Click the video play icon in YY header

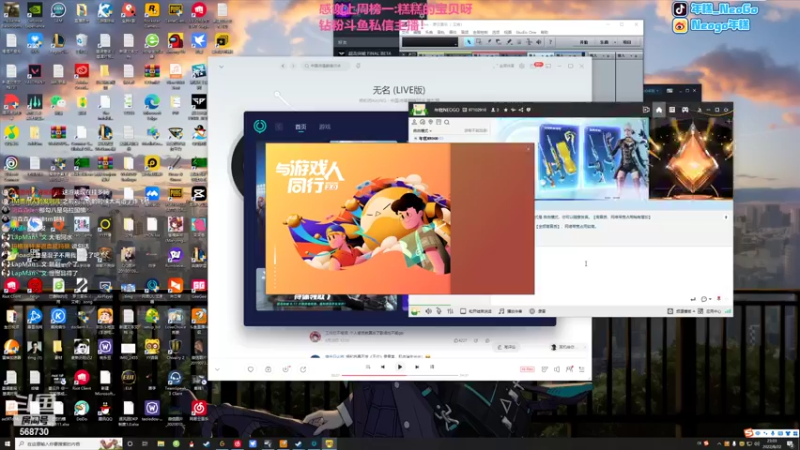(x=646, y=110)
